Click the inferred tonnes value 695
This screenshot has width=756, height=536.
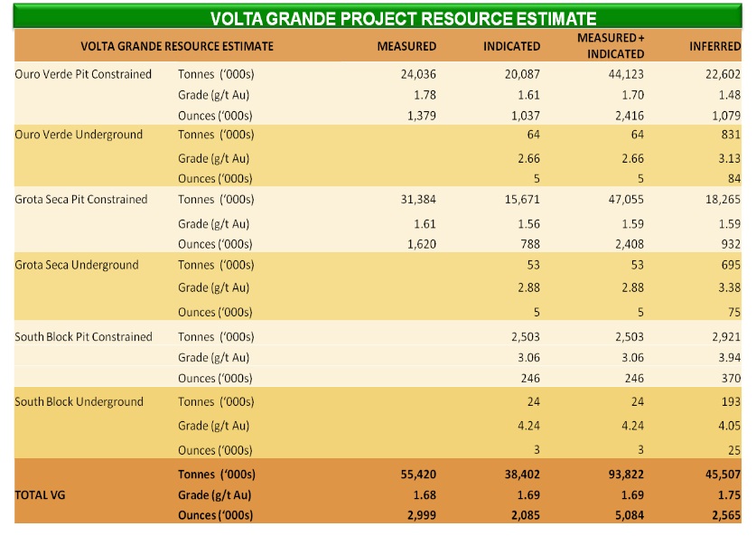coord(731,265)
